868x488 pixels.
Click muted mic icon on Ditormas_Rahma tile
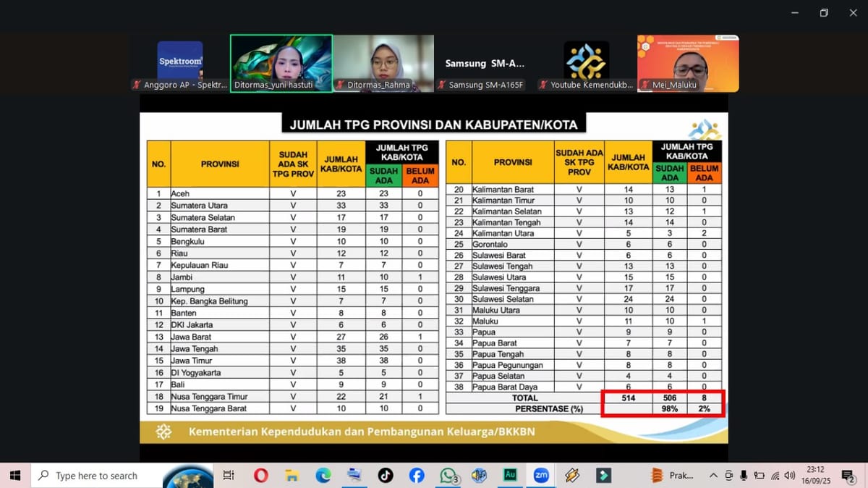click(x=340, y=85)
